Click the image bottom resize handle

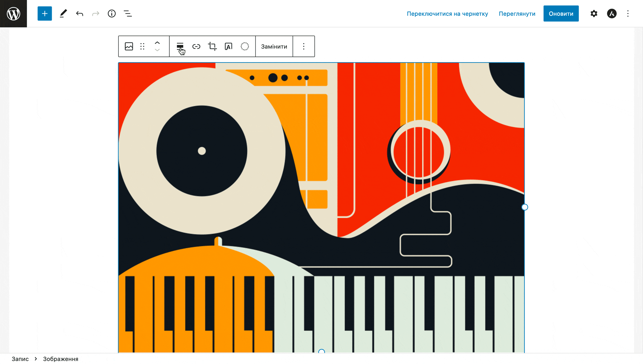click(321, 351)
